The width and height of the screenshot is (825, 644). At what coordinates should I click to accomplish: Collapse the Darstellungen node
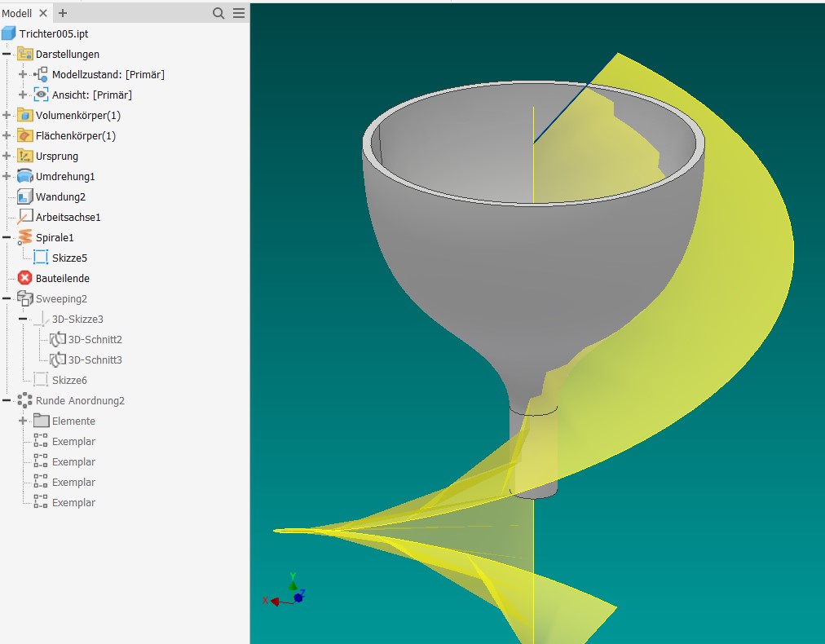(7, 54)
